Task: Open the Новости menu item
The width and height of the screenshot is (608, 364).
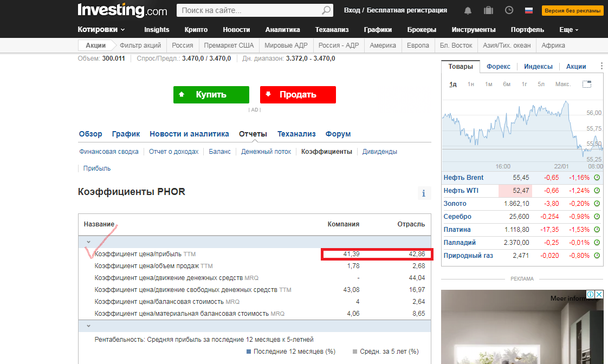Action: click(236, 29)
